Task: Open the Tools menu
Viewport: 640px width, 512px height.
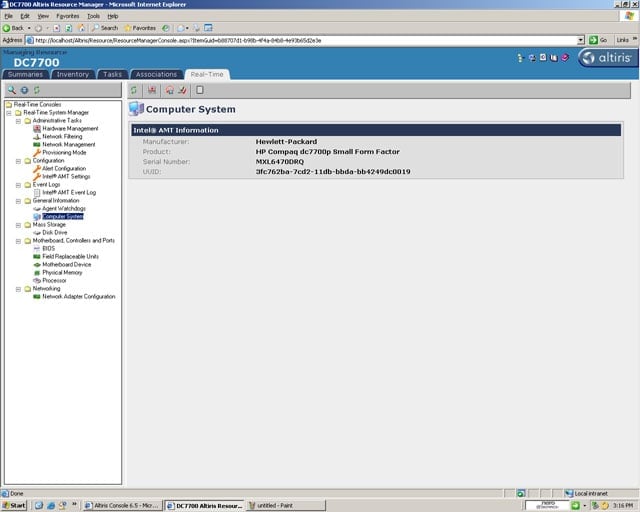Action: [93, 16]
